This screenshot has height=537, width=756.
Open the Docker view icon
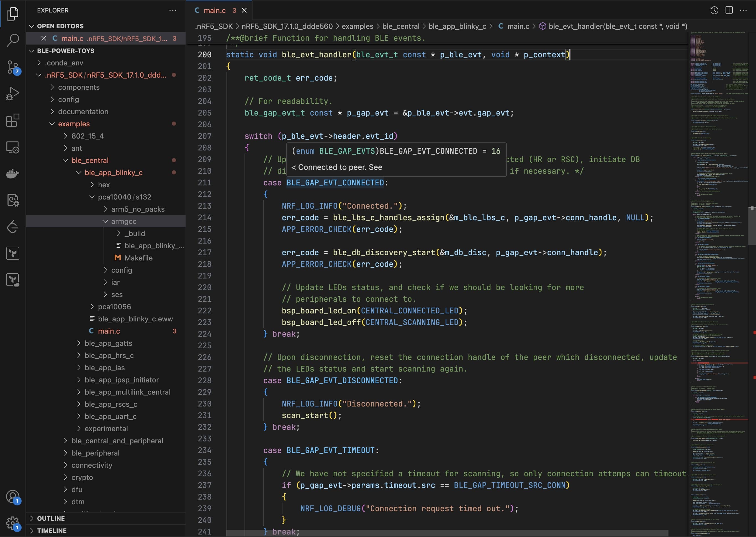pos(12,173)
